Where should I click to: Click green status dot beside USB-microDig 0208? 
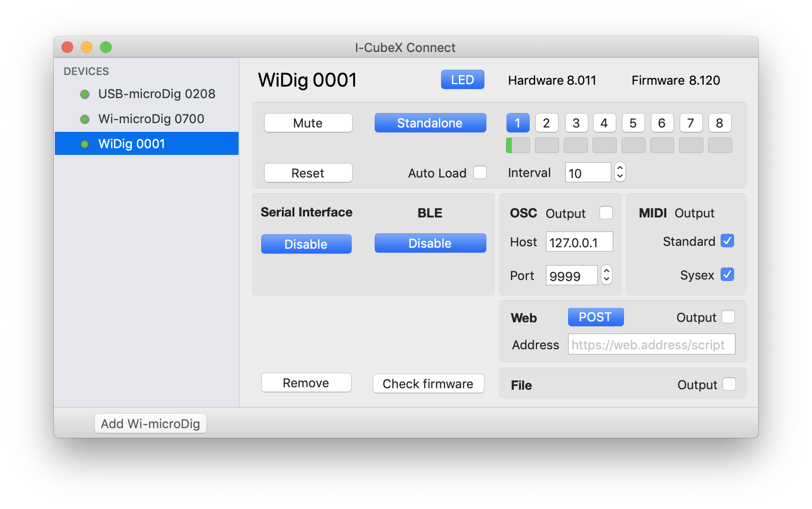(x=85, y=94)
